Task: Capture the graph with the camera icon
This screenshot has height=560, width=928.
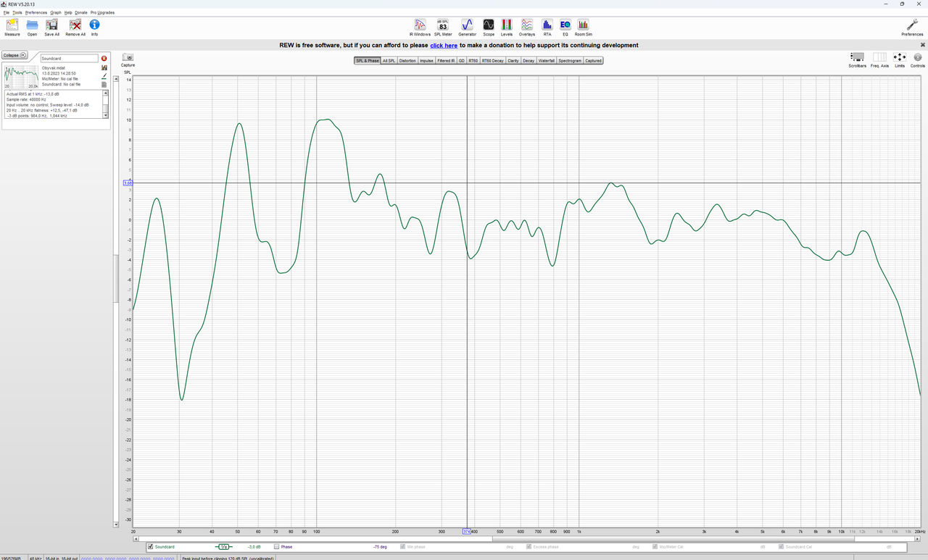Action: click(x=128, y=59)
